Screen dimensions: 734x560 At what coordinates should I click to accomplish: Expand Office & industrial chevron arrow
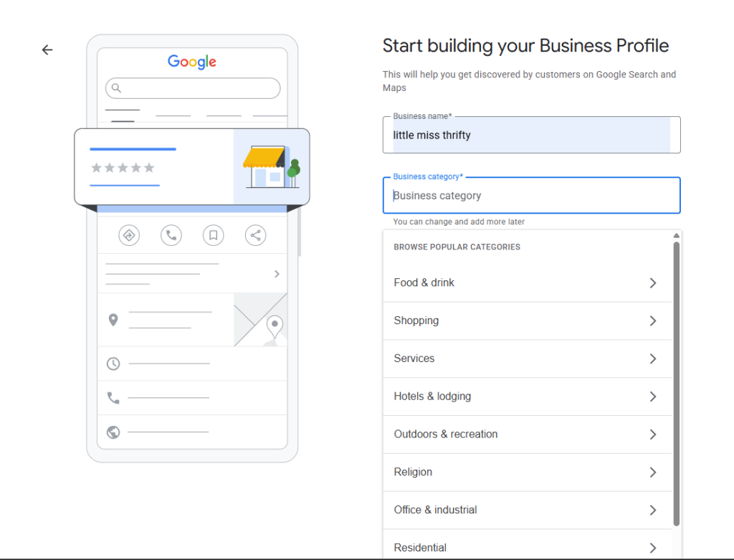click(653, 511)
